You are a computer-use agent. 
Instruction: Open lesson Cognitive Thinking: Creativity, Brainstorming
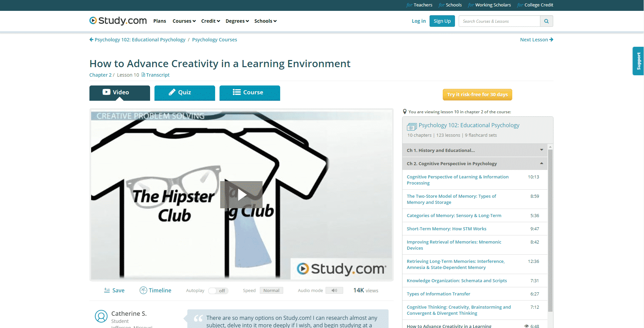(x=459, y=310)
